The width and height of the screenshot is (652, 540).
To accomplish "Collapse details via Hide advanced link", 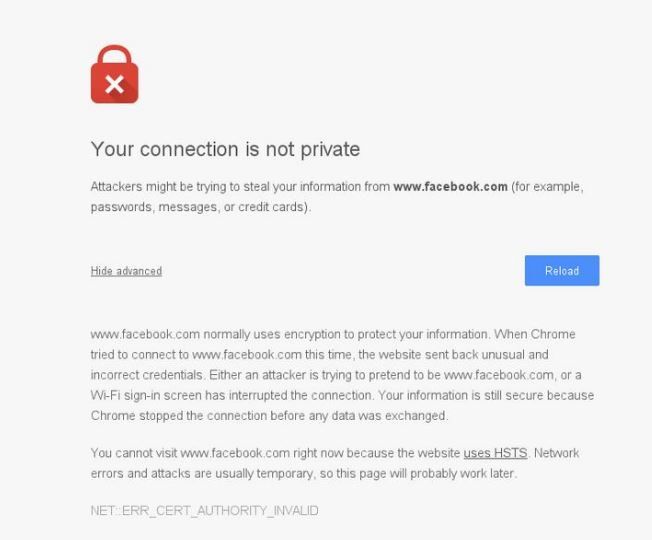I will (x=126, y=271).
